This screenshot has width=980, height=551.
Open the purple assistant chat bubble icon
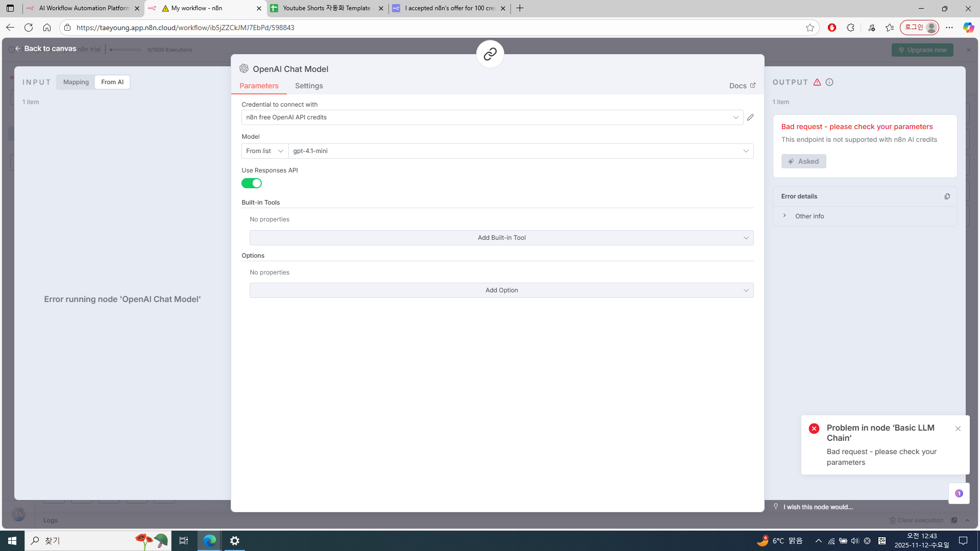(959, 493)
